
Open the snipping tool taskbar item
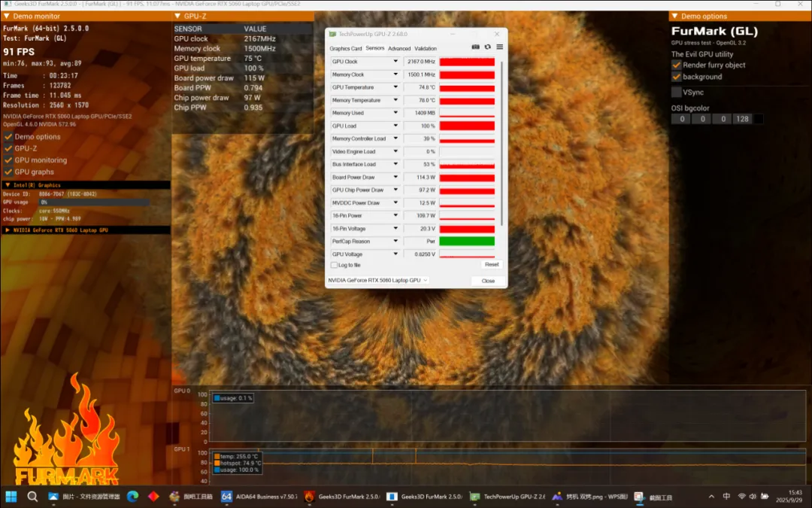click(653, 496)
